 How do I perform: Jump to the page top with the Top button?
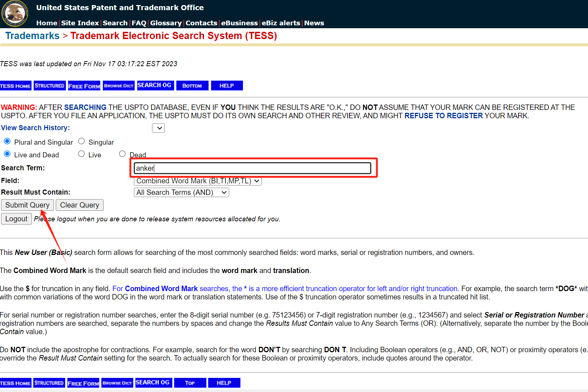[x=190, y=383]
